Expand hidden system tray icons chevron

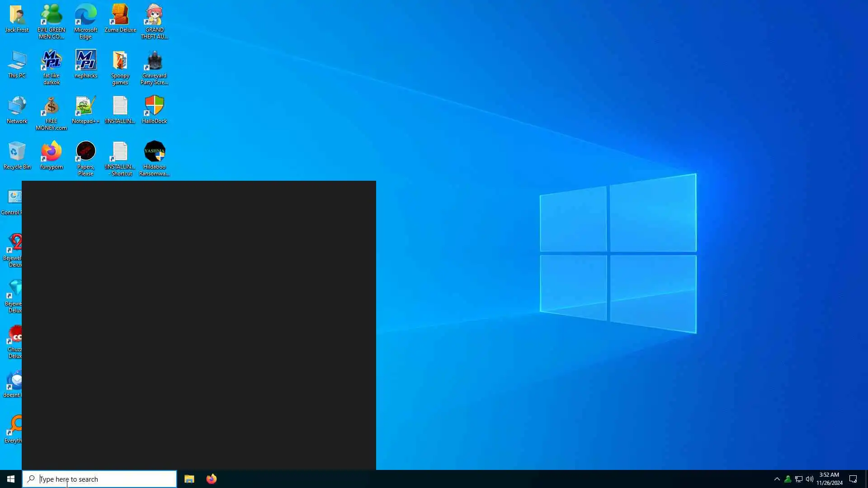coord(777,479)
